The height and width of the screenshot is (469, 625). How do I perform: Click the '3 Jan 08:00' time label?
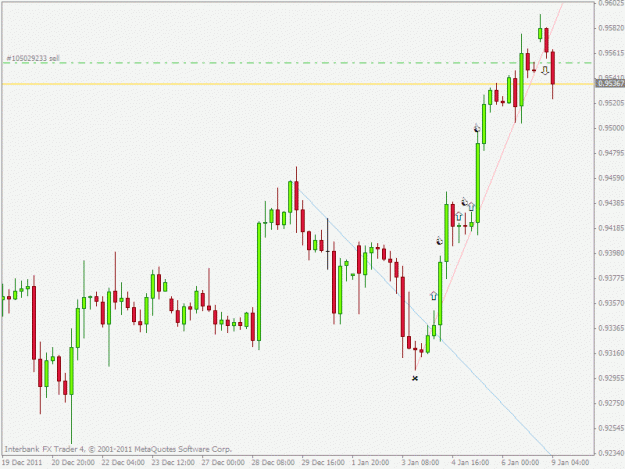coord(420,462)
